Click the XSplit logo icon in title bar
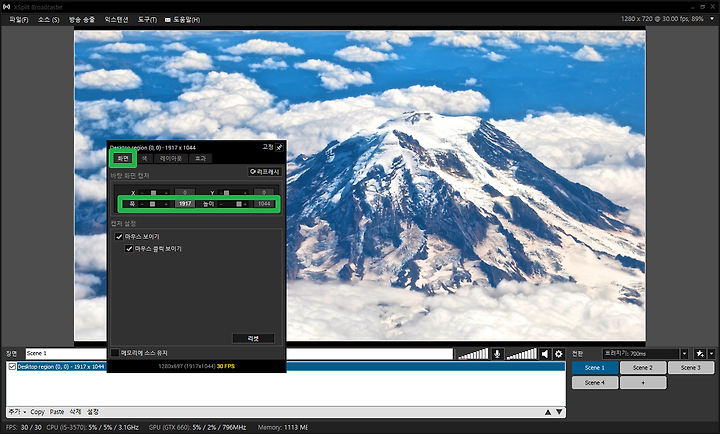Viewport: 720px width, 434px height. (x=6, y=7)
